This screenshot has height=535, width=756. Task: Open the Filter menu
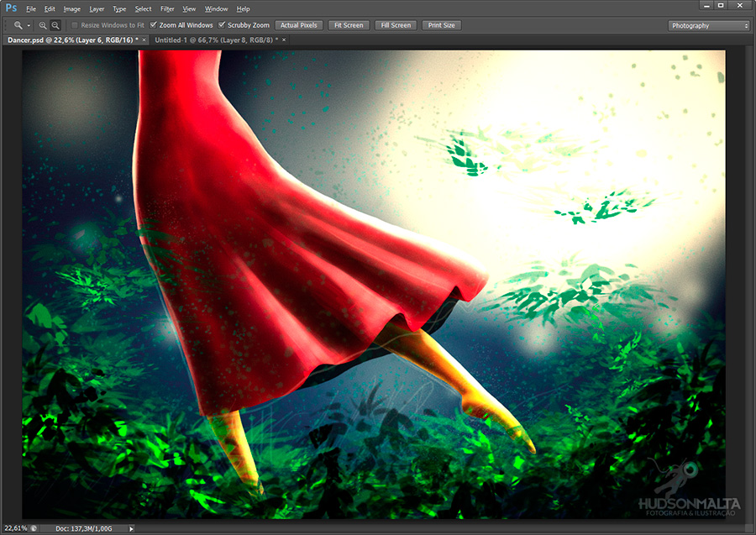(x=167, y=8)
